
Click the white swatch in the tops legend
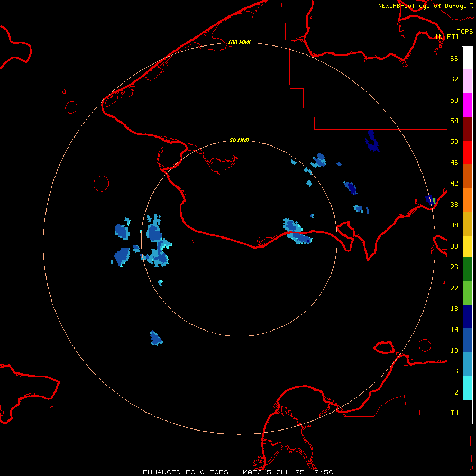467,58
